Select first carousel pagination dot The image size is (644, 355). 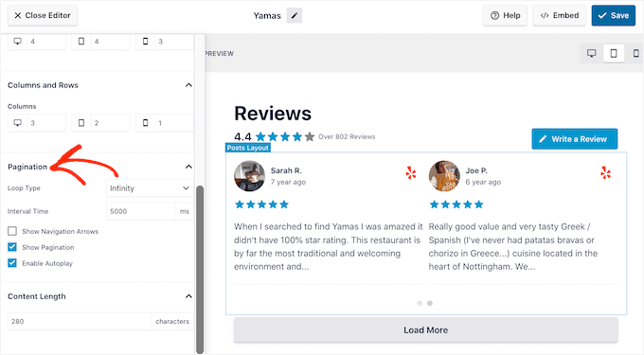[420, 303]
